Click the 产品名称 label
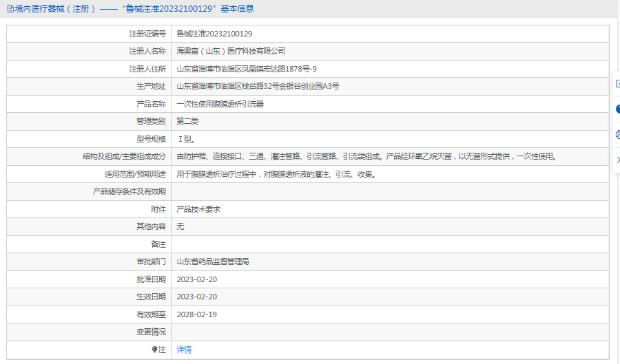Viewport: 620px width, 364px height. 151,104
